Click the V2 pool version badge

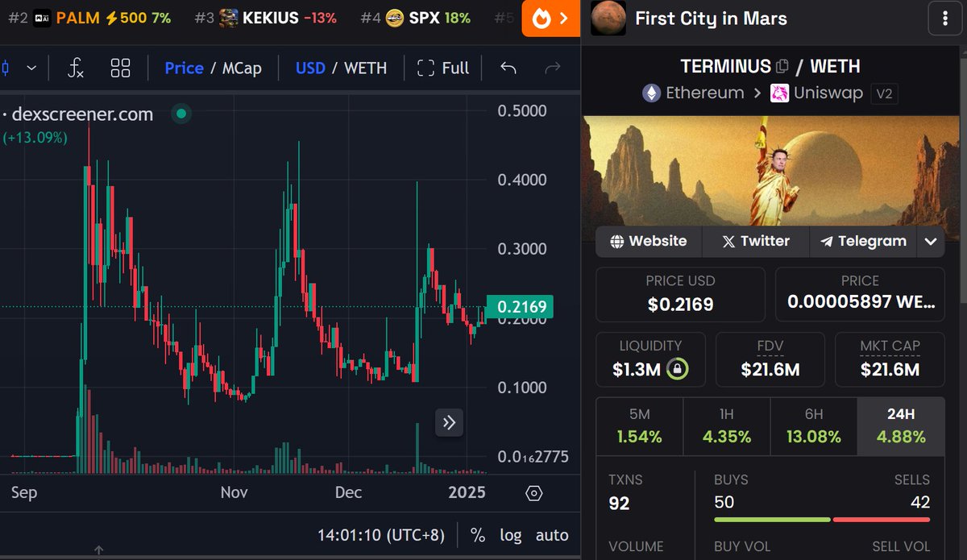point(884,93)
